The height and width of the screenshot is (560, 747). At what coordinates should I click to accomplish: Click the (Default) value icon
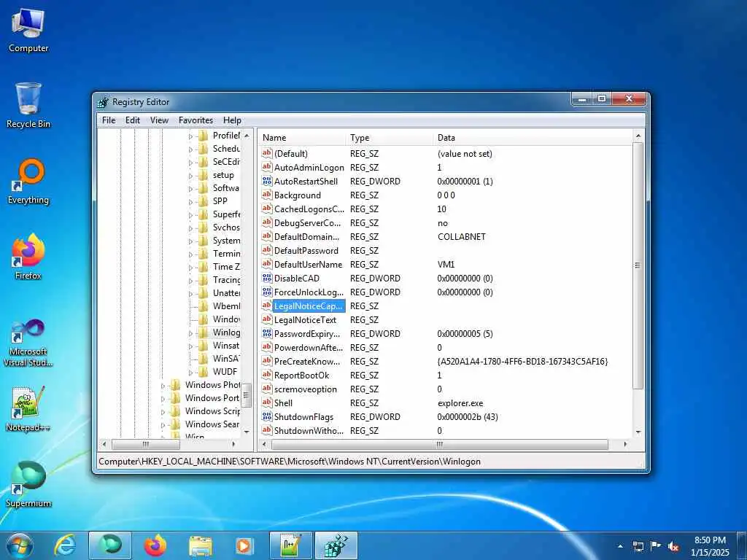pyautogui.click(x=267, y=153)
